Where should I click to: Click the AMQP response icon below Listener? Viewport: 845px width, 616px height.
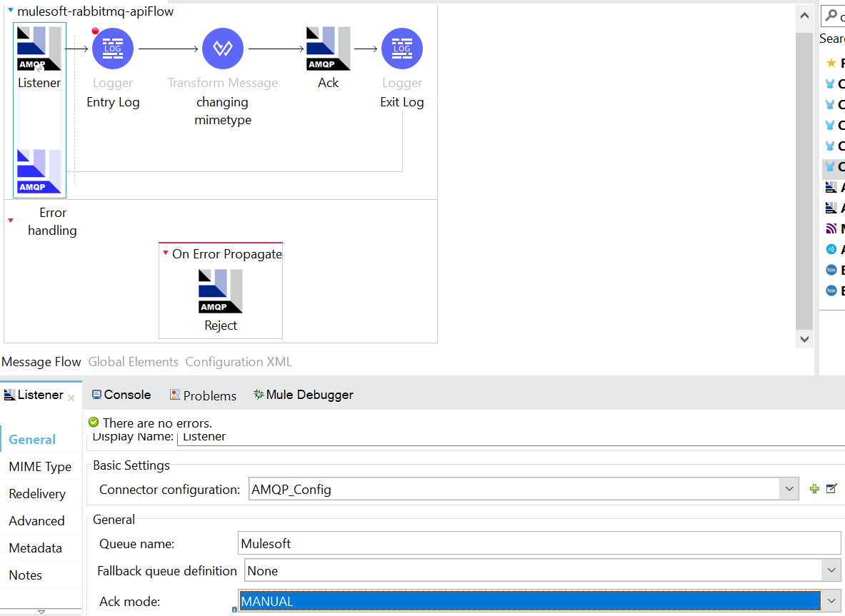39,172
